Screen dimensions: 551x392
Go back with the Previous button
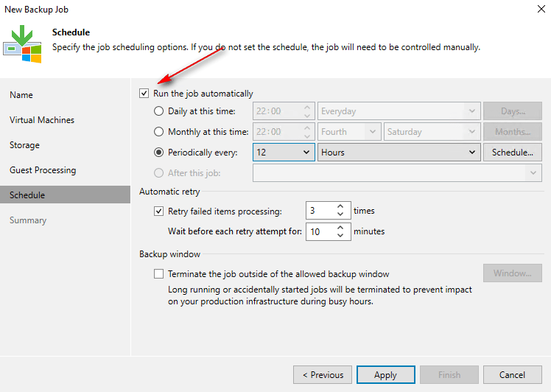pos(322,375)
